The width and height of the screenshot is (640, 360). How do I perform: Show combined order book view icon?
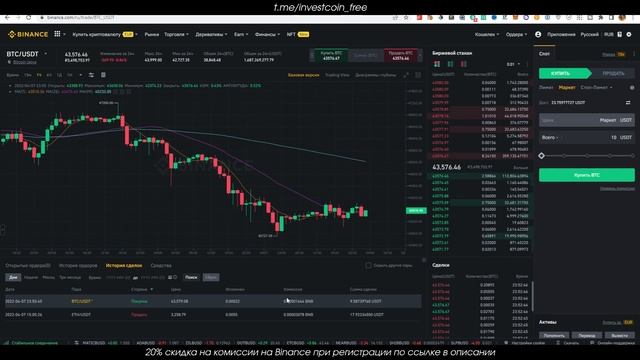pos(437,64)
